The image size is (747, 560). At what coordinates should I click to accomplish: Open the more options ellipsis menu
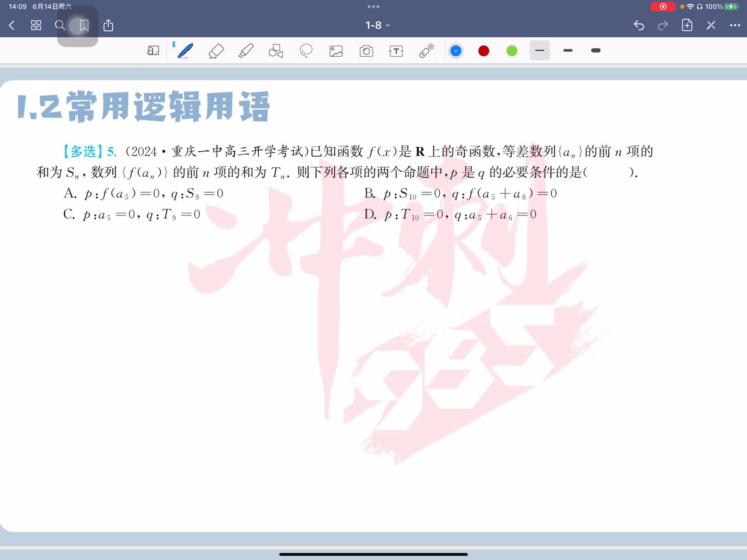735,25
